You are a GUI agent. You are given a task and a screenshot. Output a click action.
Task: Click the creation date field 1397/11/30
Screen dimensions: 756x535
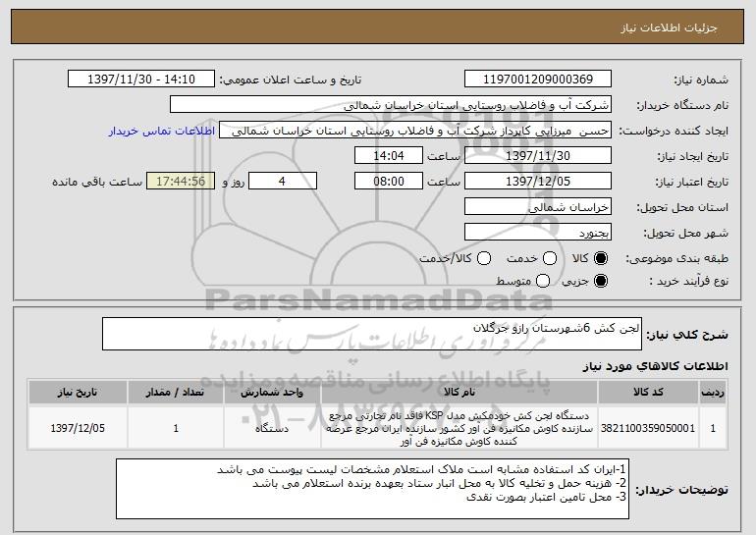pyautogui.click(x=538, y=156)
